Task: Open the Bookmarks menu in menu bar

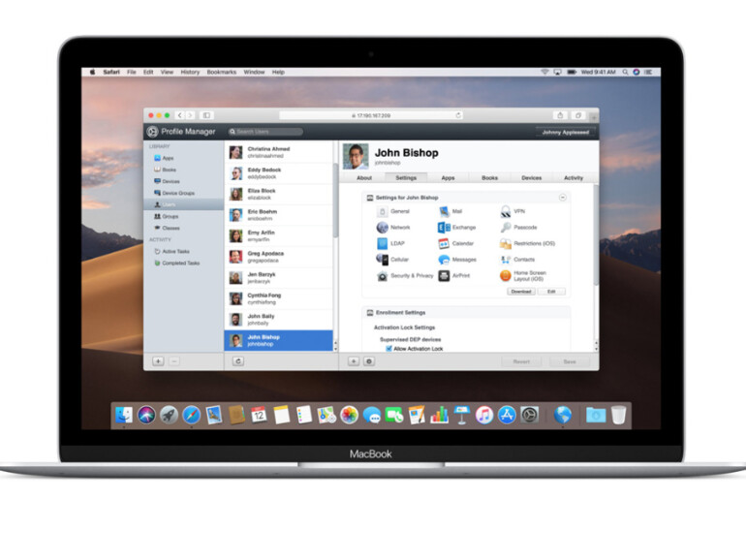Action: click(221, 73)
